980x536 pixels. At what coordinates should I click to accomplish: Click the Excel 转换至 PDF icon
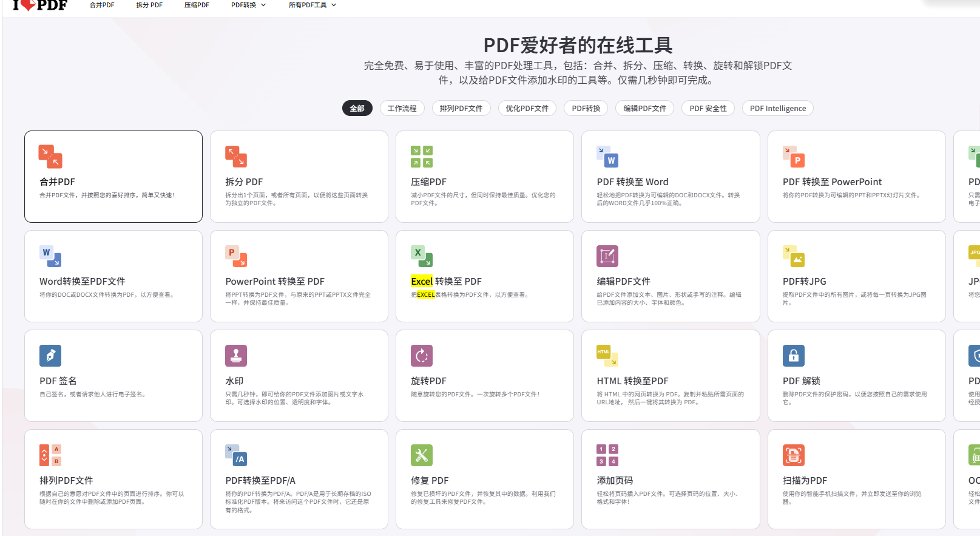click(x=422, y=256)
